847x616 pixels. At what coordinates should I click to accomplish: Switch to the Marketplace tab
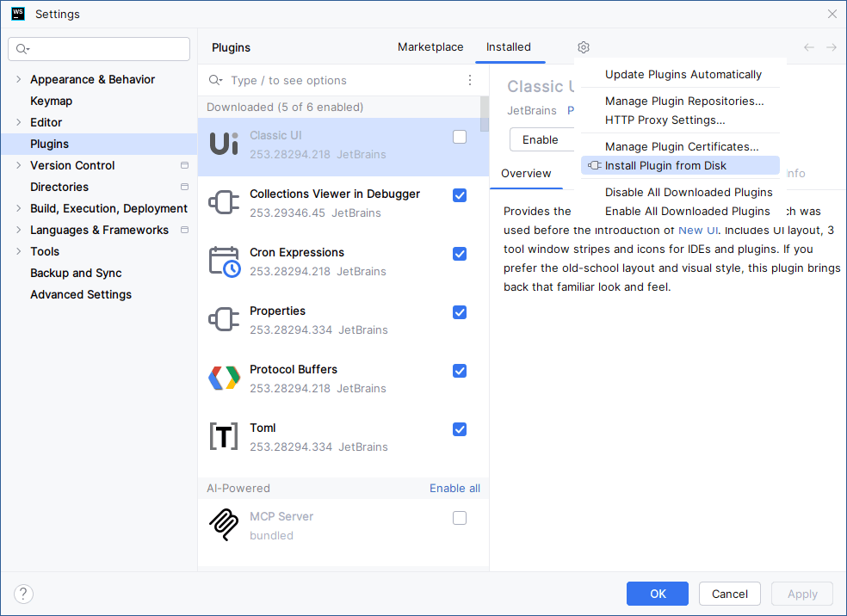coord(430,47)
